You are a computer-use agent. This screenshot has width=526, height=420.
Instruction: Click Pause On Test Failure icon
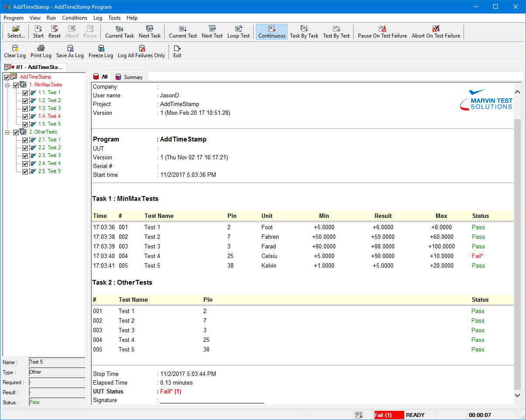[382, 29]
